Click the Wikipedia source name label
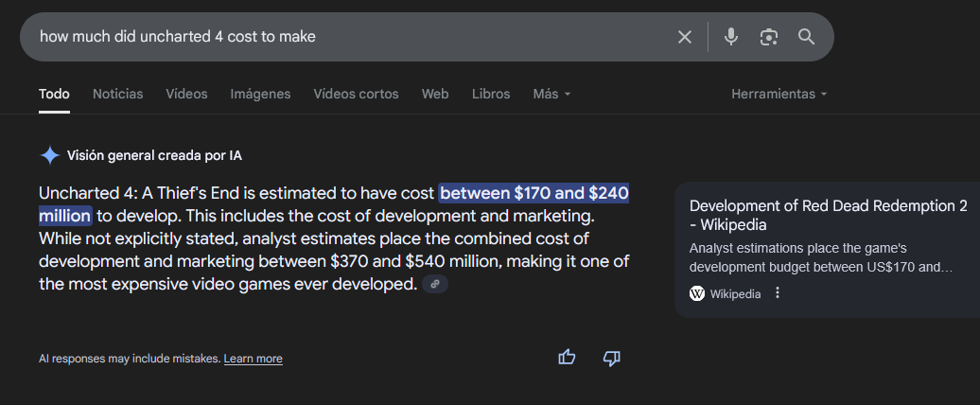Viewport: 980px width, 405px height. 735,293
